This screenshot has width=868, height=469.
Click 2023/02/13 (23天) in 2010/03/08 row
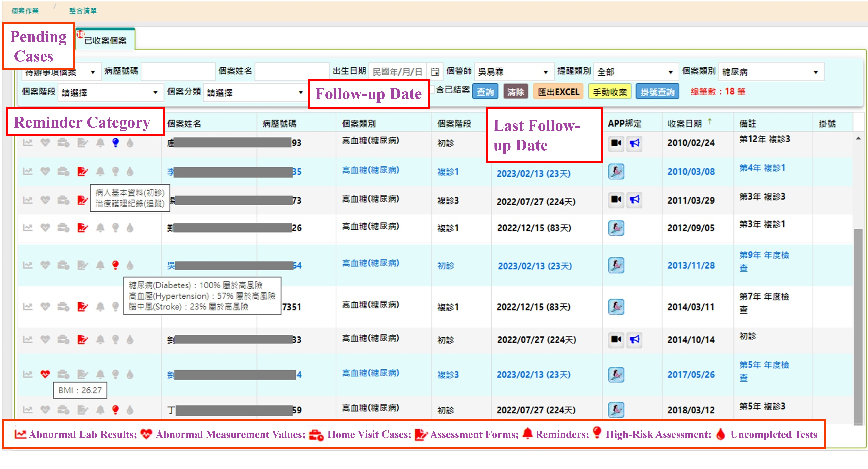(x=533, y=173)
